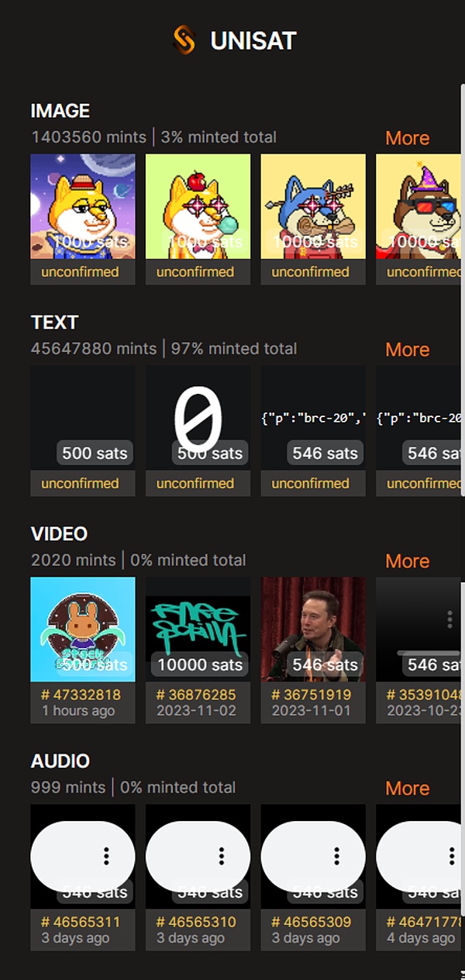Click the vertical page scrollbar

coord(463,291)
